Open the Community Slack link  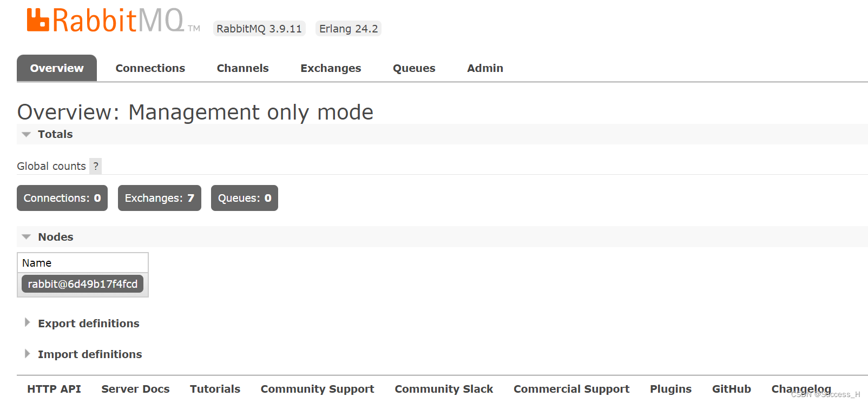coord(444,389)
